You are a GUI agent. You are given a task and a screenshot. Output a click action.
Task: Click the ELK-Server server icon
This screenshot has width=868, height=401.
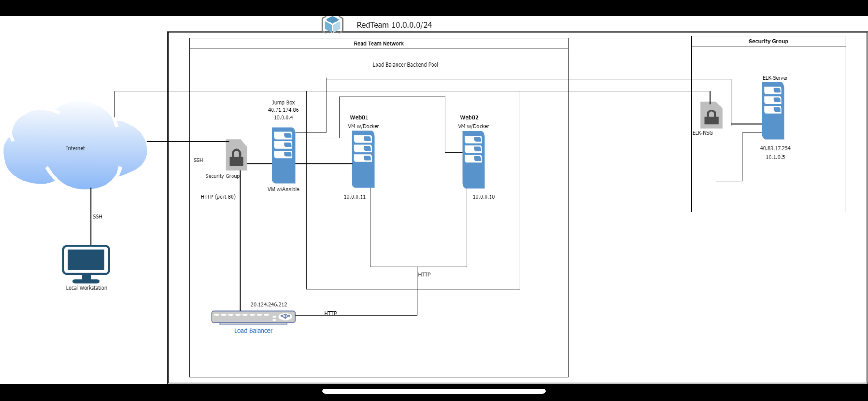(773, 111)
